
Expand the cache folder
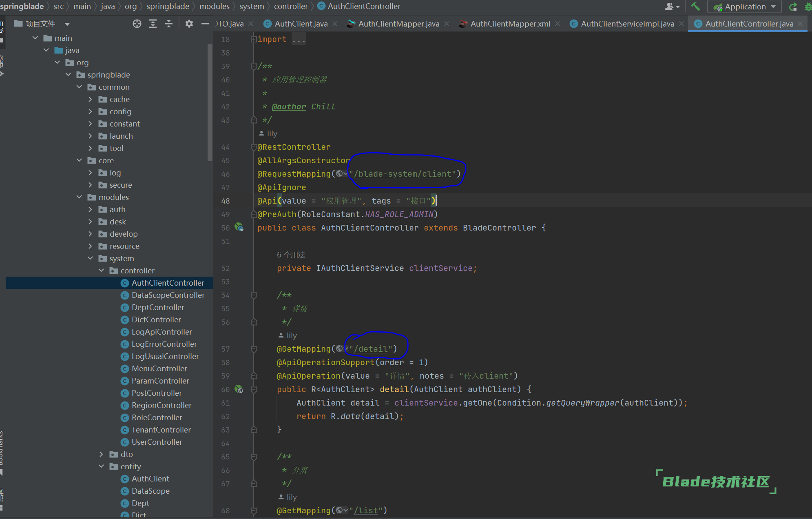pos(90,99)
